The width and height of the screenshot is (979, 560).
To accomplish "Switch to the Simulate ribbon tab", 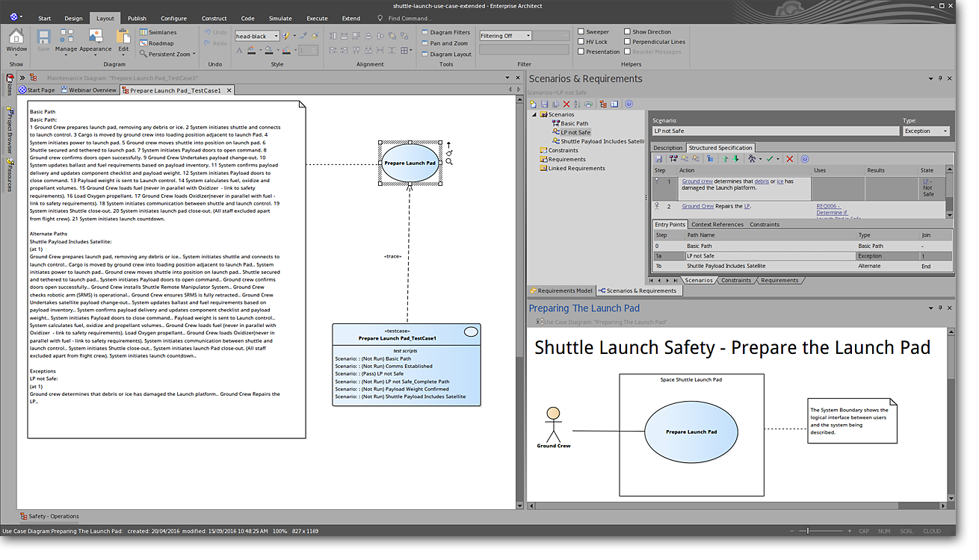I will coord(280,18).
